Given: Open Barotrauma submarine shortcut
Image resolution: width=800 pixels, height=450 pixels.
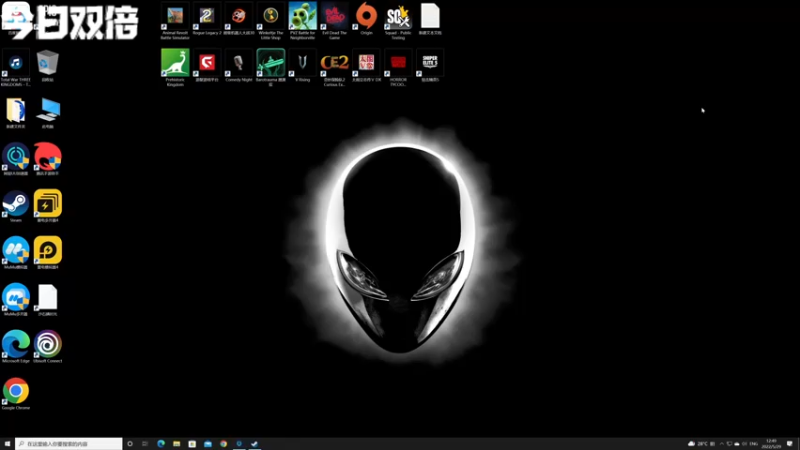Looking at the screenshot, I should pos(270,68).
